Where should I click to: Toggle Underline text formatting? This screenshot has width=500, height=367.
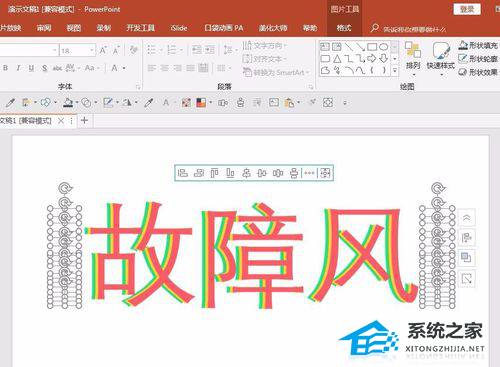coord(31,68)
